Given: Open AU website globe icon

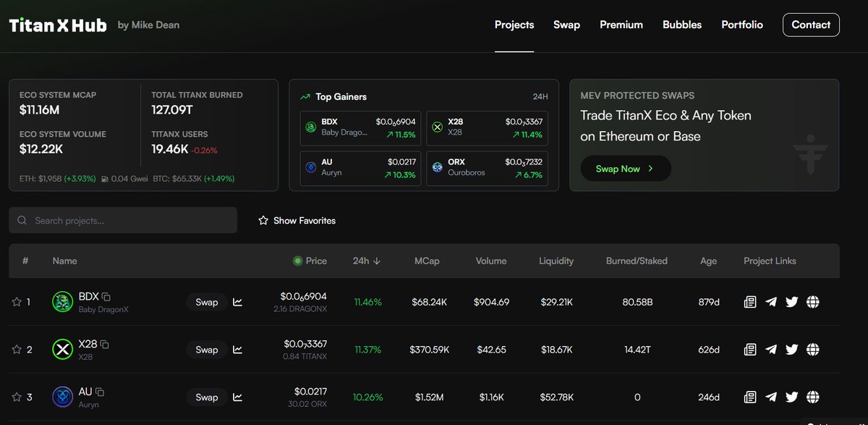Looking at the screenshot, I should coord(813,397).
